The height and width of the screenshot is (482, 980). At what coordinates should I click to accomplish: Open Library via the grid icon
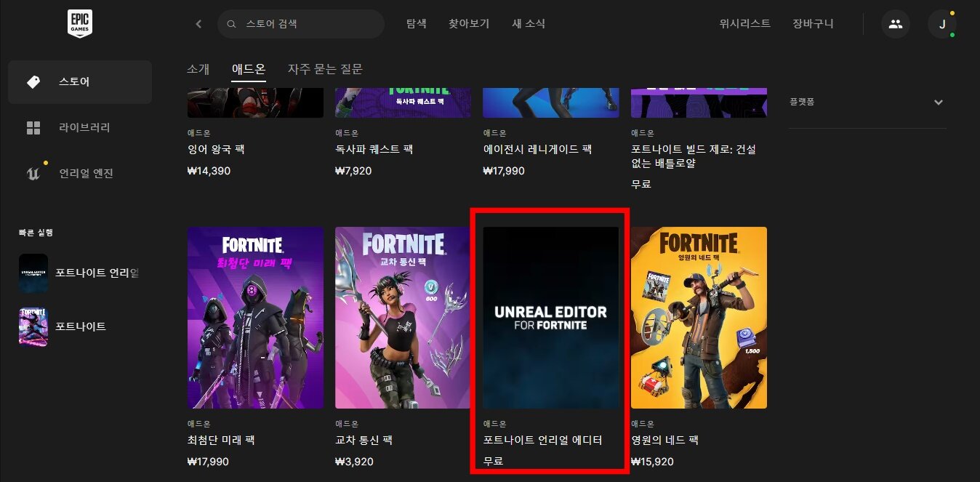coord(33,128)
